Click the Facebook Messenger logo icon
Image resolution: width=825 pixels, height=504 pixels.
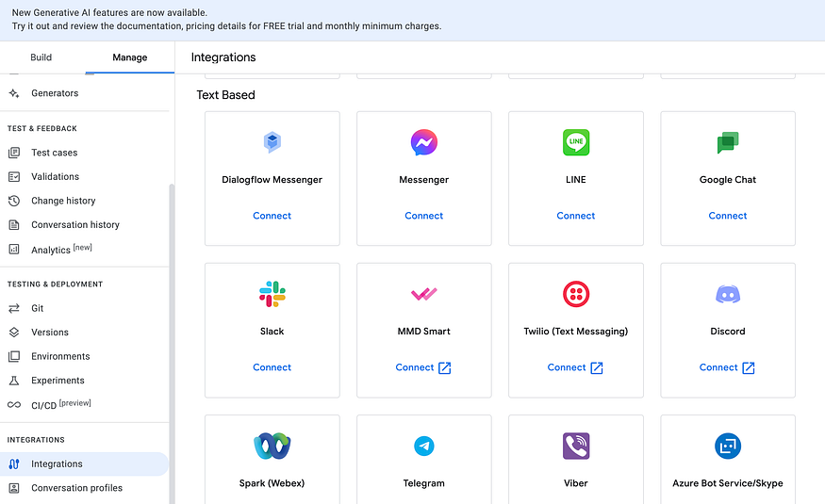coord(423,142)
